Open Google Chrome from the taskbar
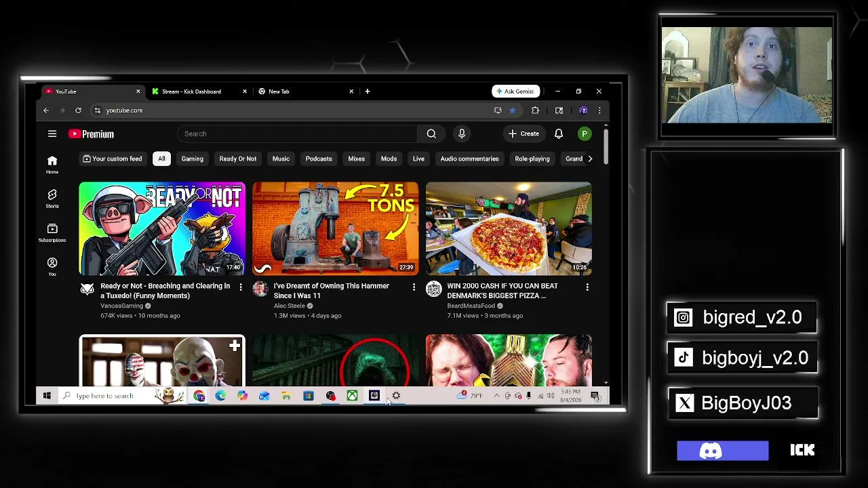Image resolution: width=868 pixels, height=488 pixels. [x=199, y=396]
